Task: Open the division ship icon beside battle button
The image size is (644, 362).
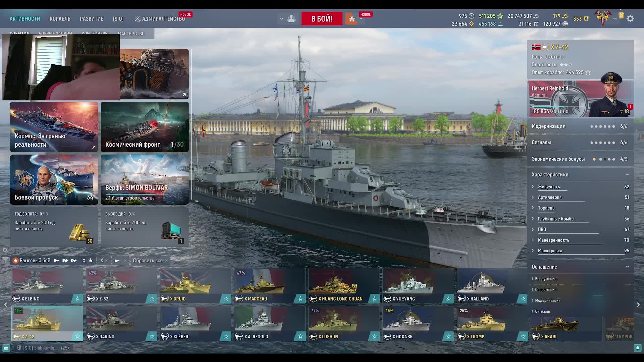Action: click(291, 19)
